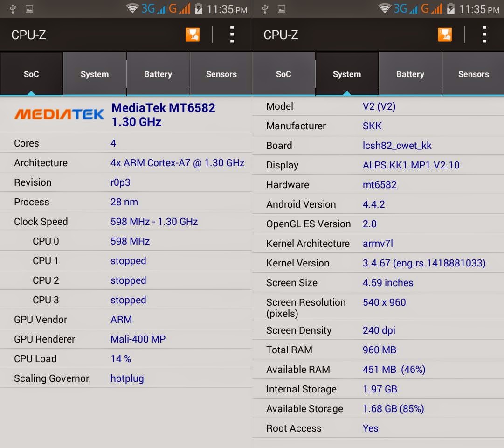Tap Available Storage value 1.68 GB (85%)
The image size is (504, 448).
click(x=394, y=409)
